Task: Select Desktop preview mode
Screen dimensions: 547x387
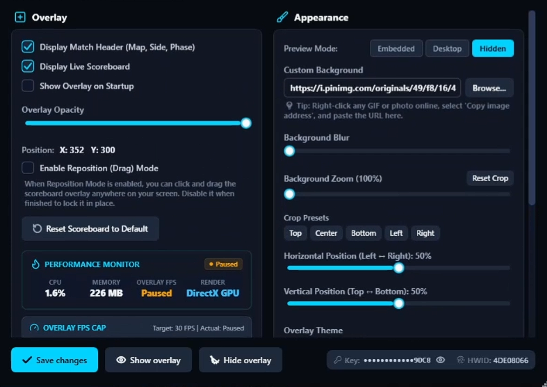Action: click(447, 49)
